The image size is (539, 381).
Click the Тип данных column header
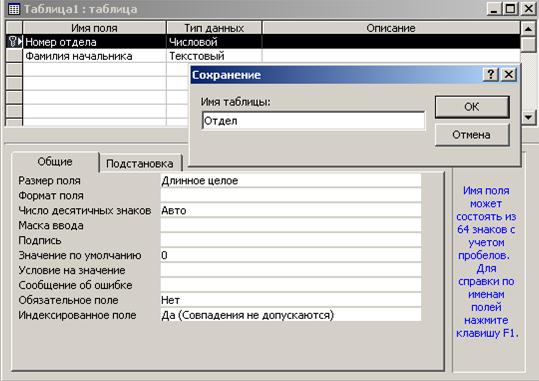click(214, 28)
